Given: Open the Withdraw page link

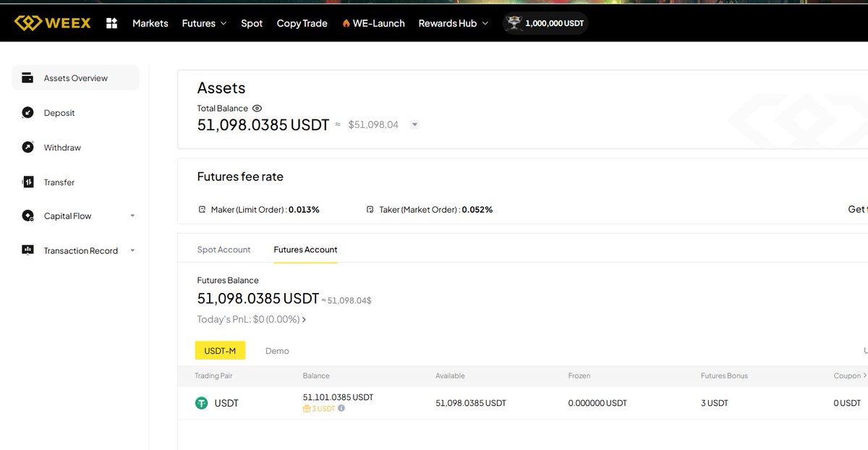Looking at the screenshot, I should click(x=62, y=148).
